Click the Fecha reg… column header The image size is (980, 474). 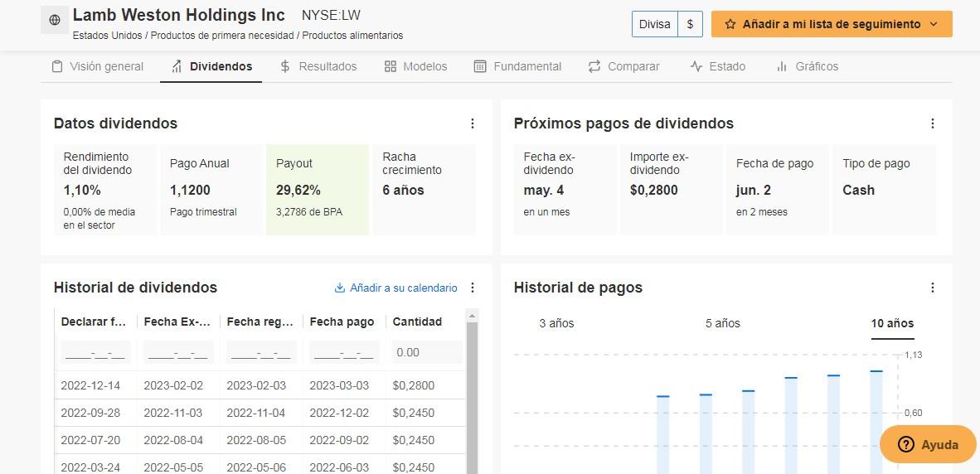click(x=261, y=322)
